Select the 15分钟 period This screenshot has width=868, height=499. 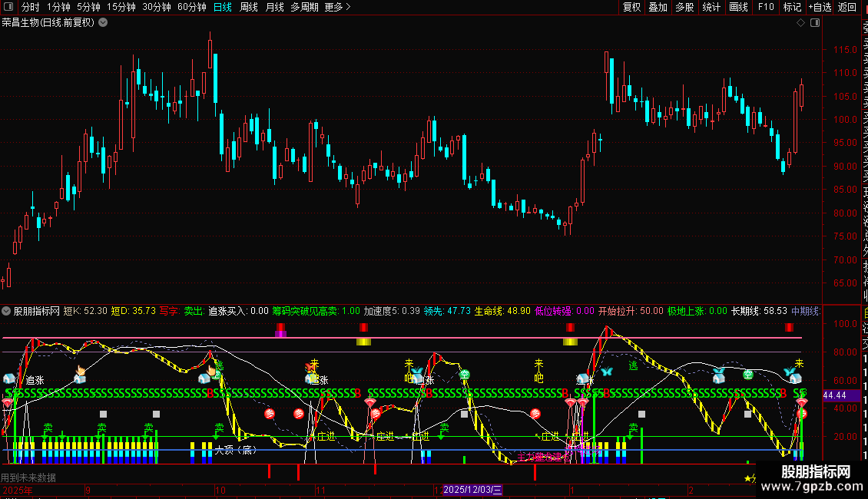121,7
